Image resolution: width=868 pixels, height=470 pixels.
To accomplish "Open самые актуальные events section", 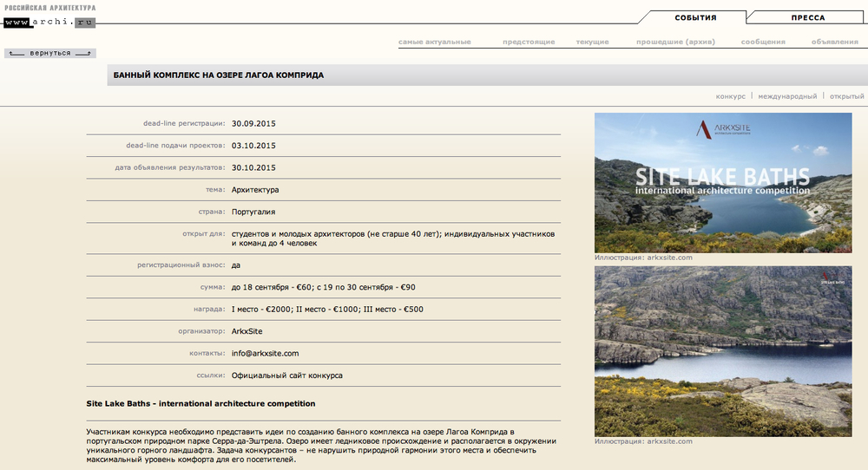I will click(434, 42).
